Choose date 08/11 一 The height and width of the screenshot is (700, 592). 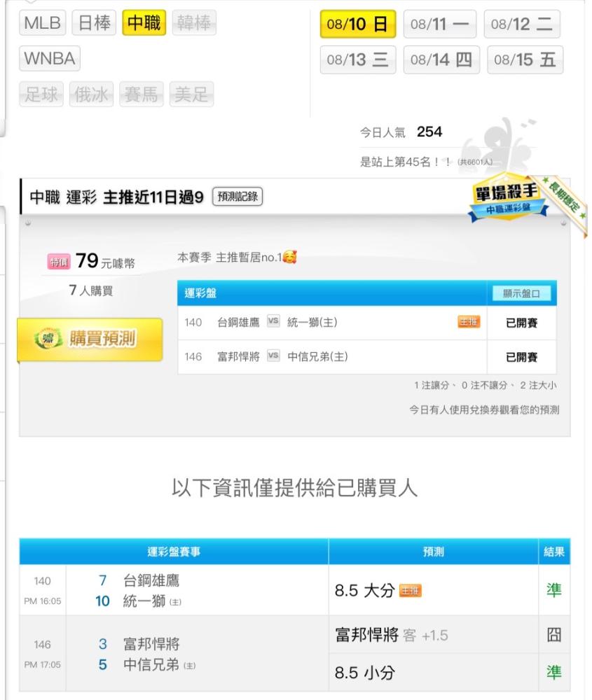tap(440, 24)
